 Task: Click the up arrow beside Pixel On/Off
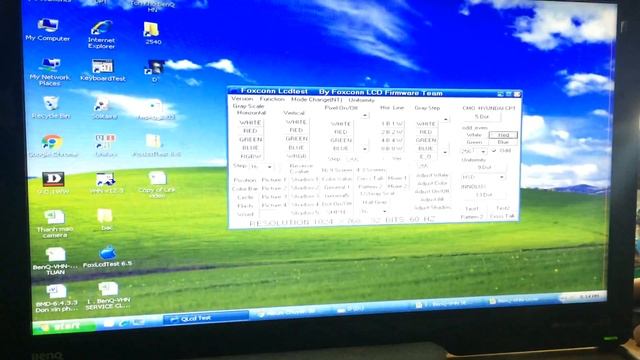[x=365, y=116]
